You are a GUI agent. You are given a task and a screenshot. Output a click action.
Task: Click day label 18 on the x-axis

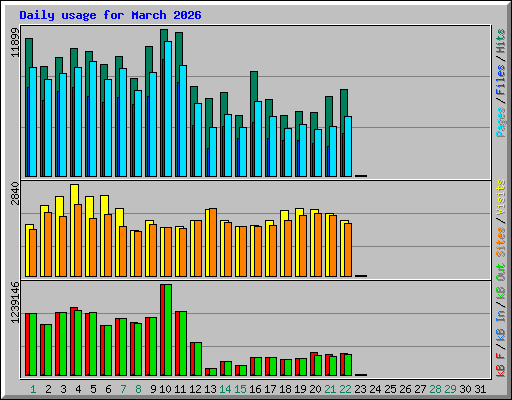pyautogui.click(x=285, y=389)
